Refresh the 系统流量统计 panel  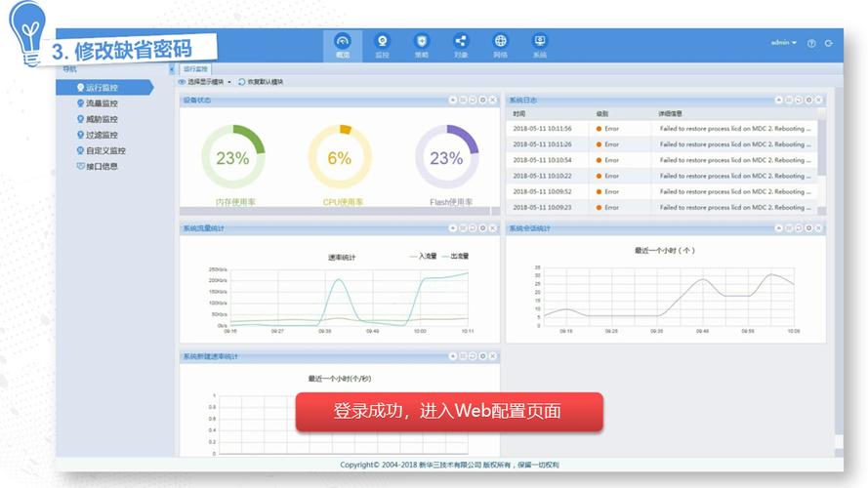click(473, 228)
